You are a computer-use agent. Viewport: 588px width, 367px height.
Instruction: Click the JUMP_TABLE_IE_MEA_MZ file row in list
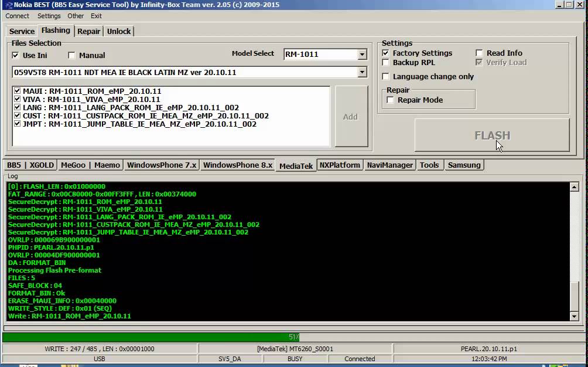coord(139,124)
